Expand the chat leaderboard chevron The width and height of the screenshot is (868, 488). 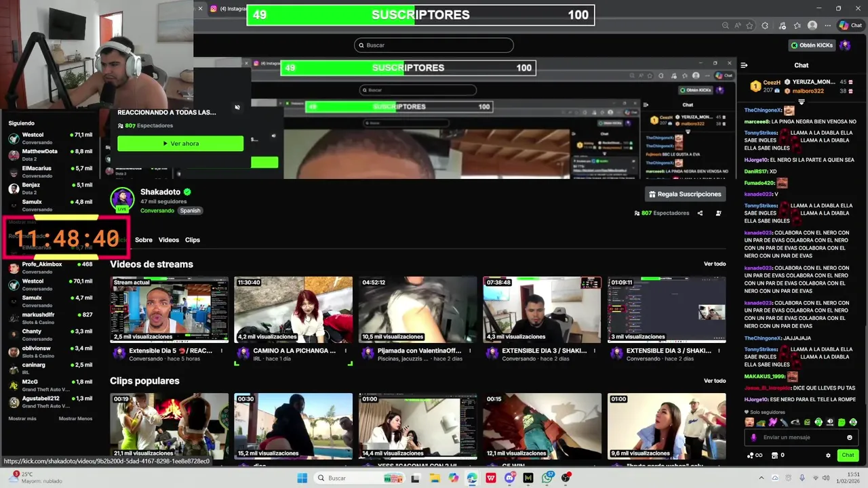[x=801, y=102]
